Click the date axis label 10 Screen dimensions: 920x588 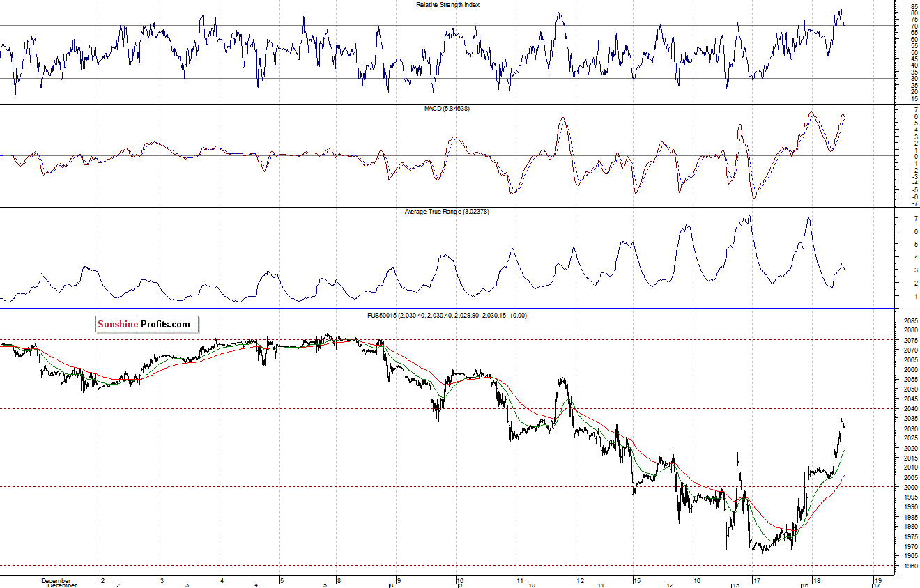[460, 580]
